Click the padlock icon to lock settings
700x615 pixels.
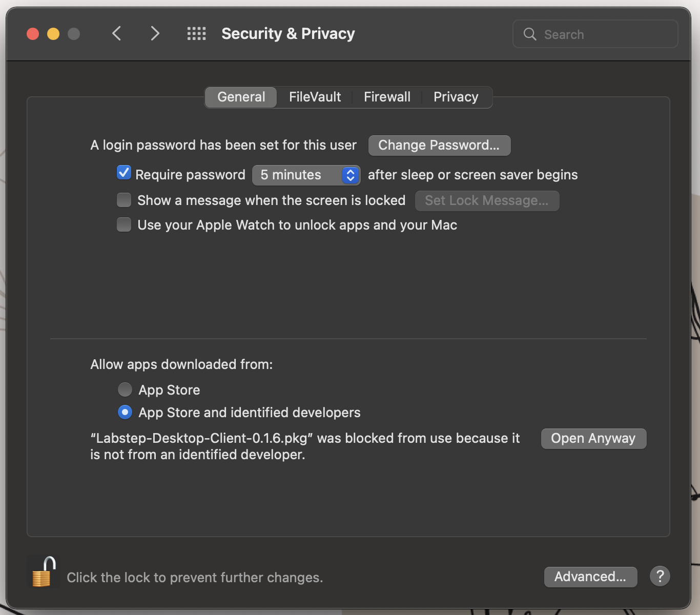click(x=43, y=572)
